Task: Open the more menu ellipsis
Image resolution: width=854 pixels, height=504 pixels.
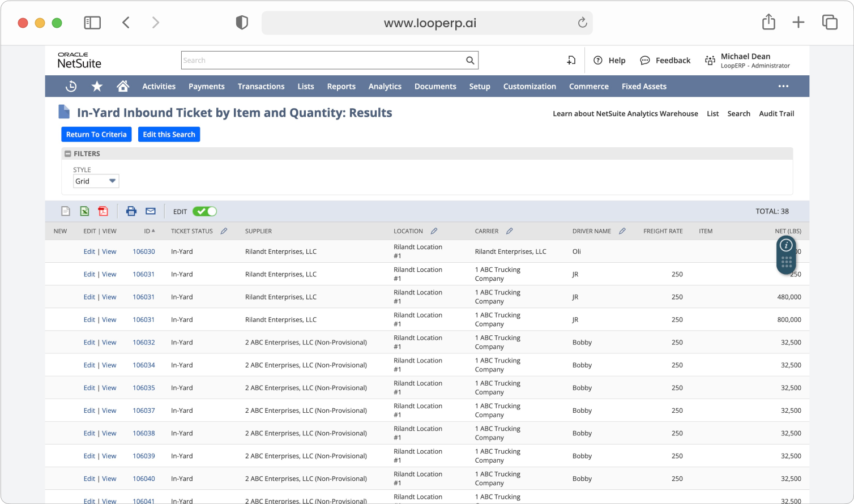Action: pyautogui.click(x=783, y=86)
